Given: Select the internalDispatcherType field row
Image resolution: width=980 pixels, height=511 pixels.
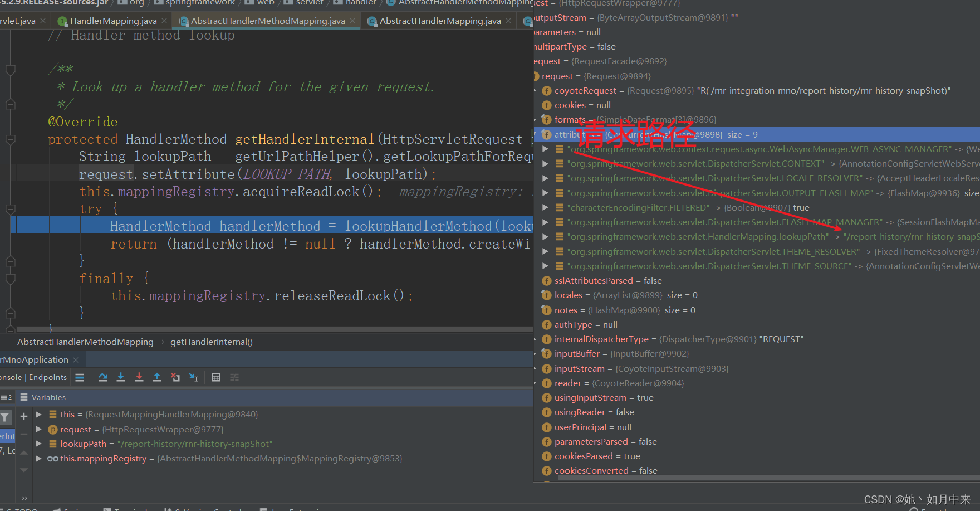Looking at the screenshot, I should click(x=679, y=339).
